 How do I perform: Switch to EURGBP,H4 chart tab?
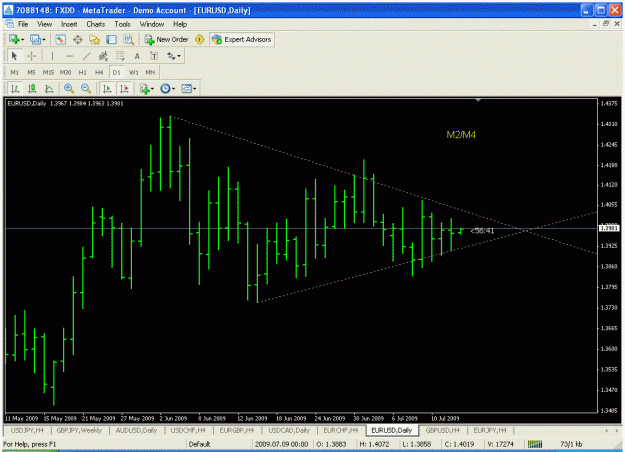coord(237,430)
